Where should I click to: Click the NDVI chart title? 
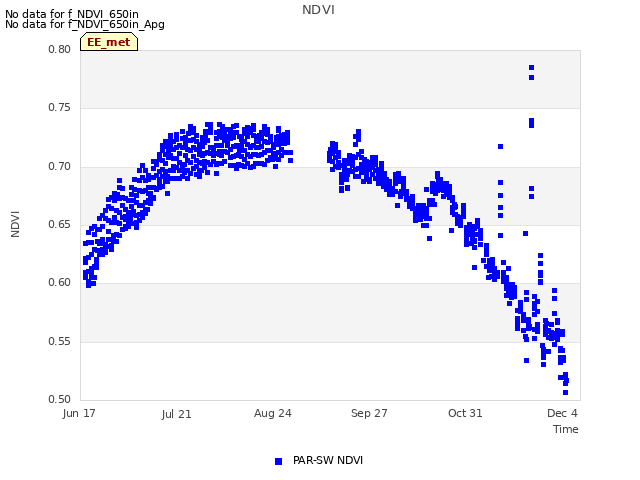(x=318, y=10)
